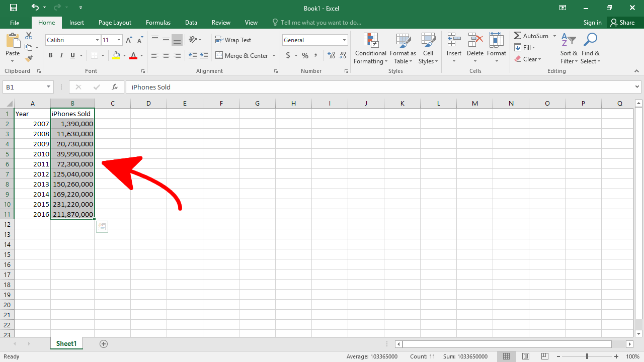Click Decrease Indent icon
The width and height of the screenshot is (644, 362).
(x=193, y=55)
